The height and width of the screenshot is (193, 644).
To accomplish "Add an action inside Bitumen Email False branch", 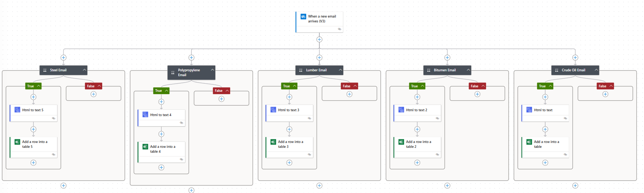I will pos(478,94).
